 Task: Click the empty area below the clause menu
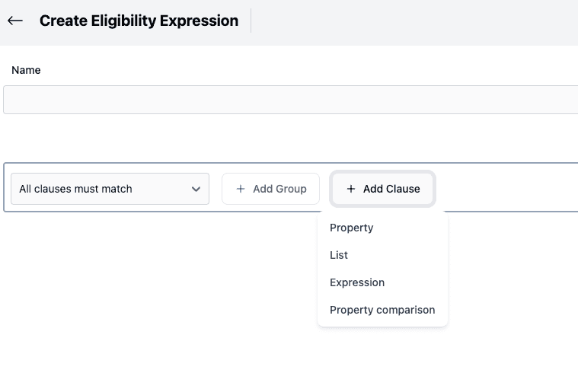click(x=381, y=362)
